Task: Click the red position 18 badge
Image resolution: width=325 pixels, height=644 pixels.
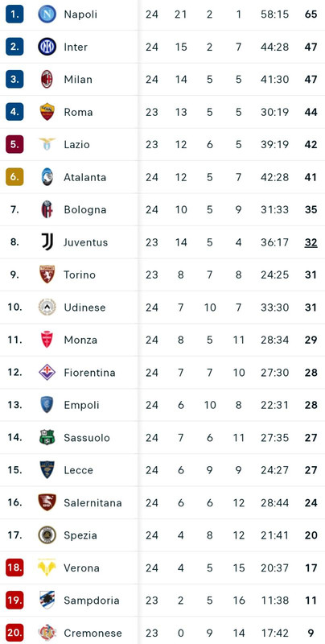Action: click(14, 568)
